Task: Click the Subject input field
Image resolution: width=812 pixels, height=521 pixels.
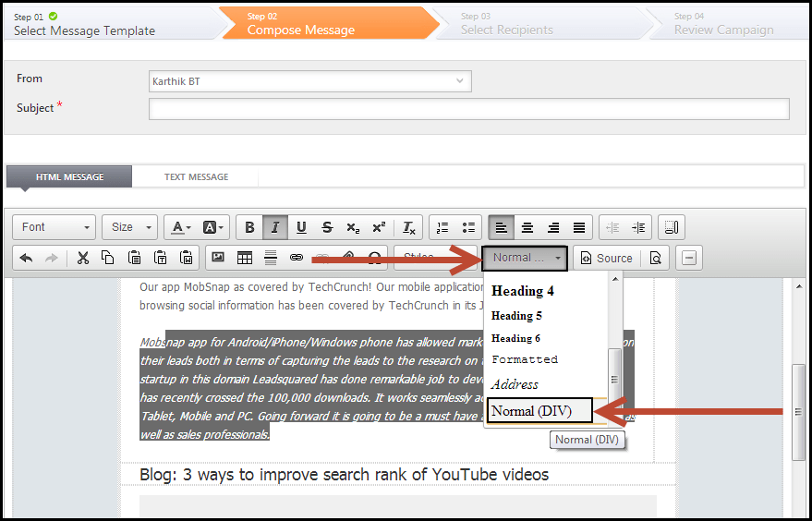Action: [x=469, y=109]
